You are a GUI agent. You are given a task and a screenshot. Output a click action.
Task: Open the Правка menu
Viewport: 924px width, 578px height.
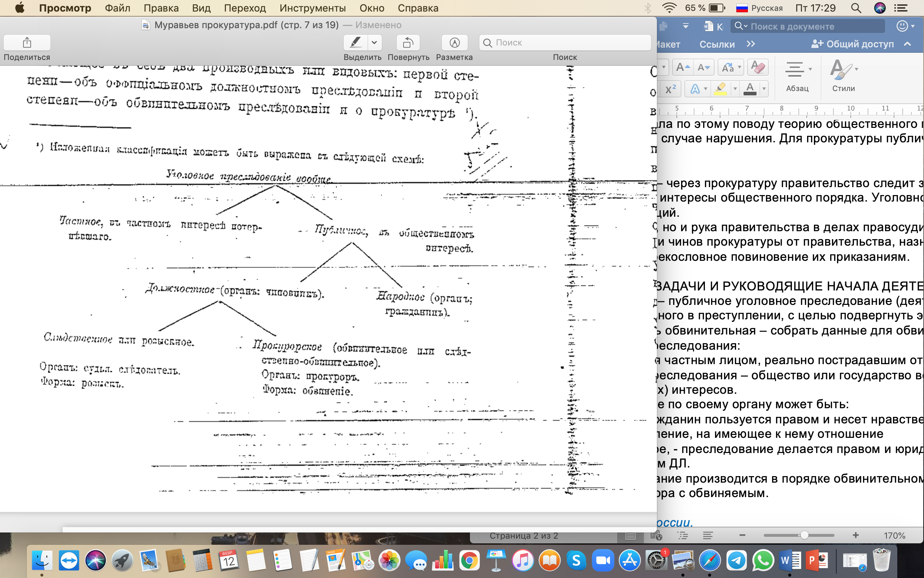(x=161, y=8)
